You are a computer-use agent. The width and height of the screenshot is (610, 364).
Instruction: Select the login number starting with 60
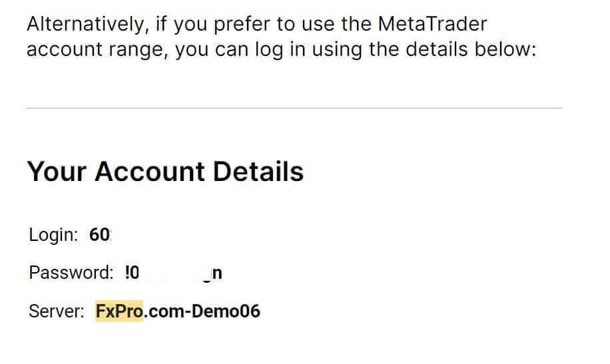tap(99, 235)
